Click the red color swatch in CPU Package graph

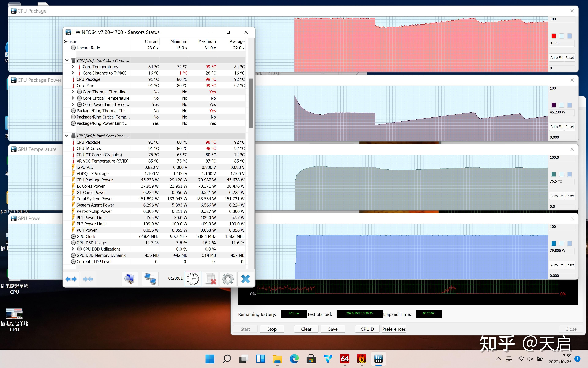[554, 36]
